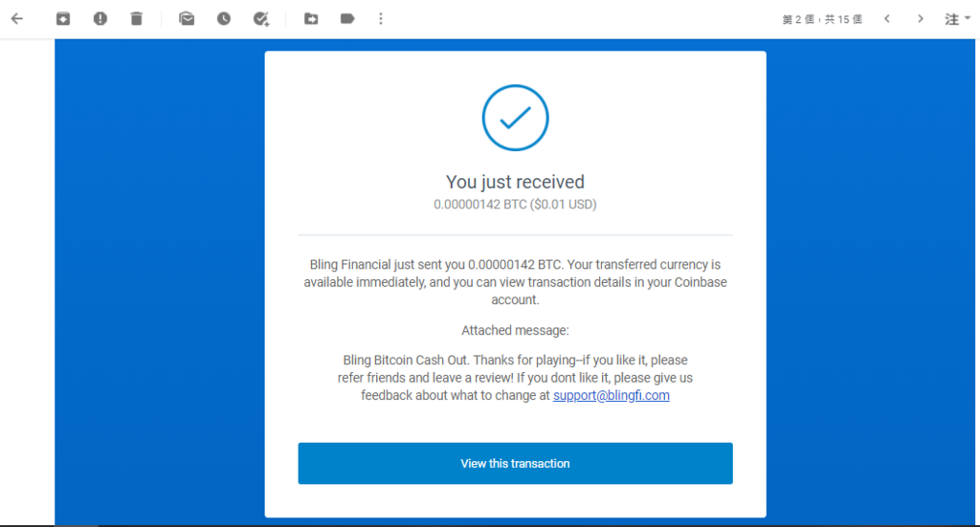The width and height of the screenshot is (980, 527).
Task: Mark the email as unread
Action: 187,19
